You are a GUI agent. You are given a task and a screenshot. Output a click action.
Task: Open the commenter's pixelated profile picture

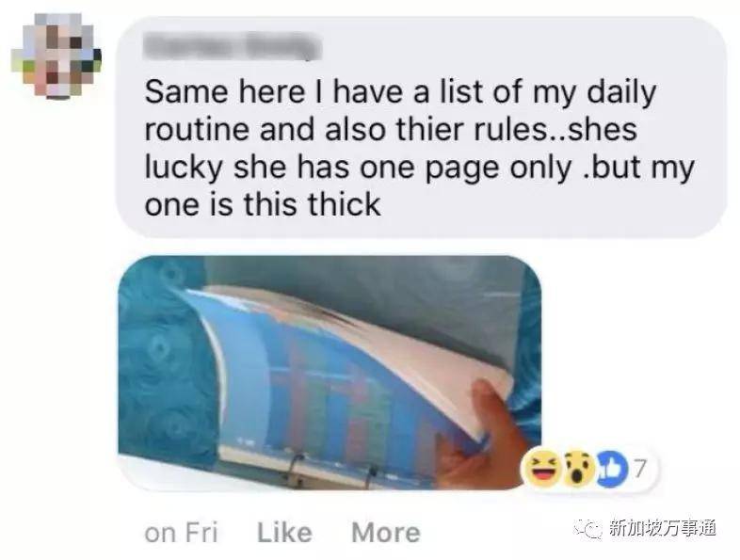tap(56, 56)
